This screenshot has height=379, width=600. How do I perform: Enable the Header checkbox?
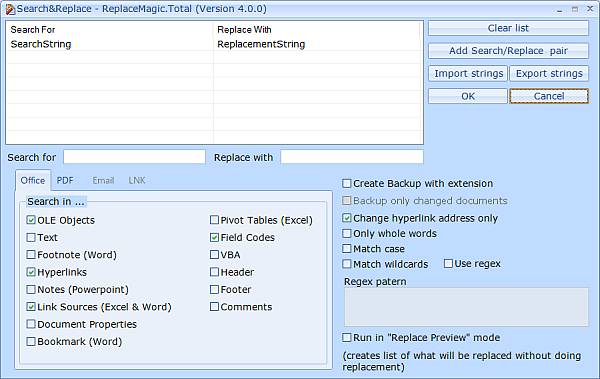[x=214, y=272]
